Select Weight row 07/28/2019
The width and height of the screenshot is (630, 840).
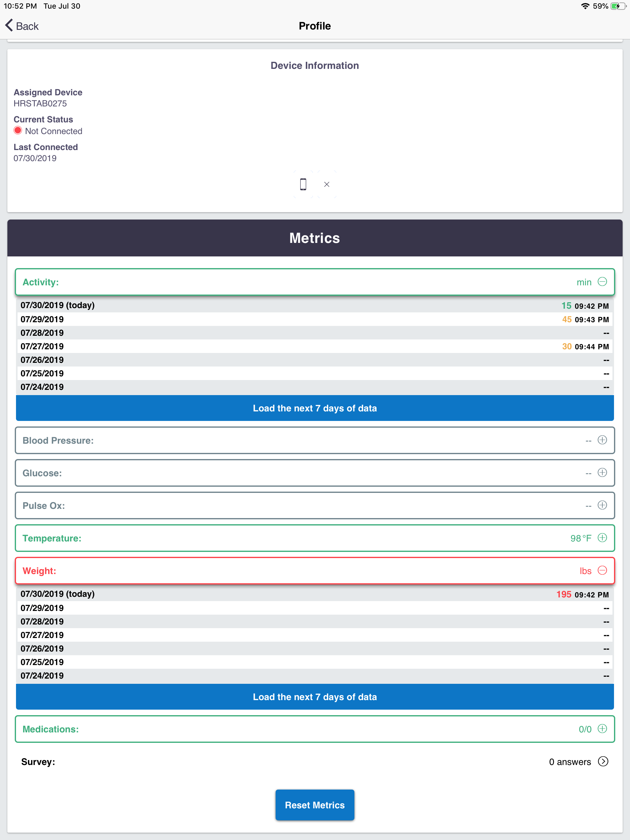[x=315, y=621]
